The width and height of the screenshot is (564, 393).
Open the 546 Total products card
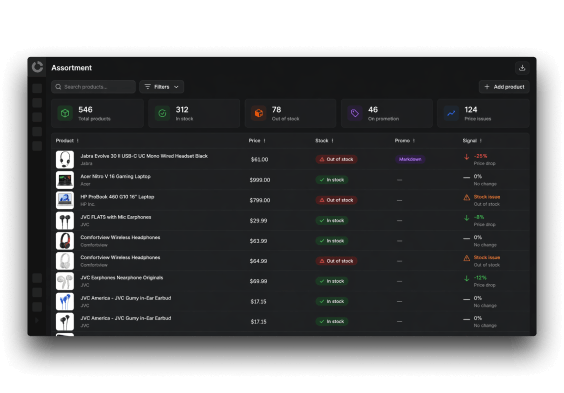(x=97, y=113)
